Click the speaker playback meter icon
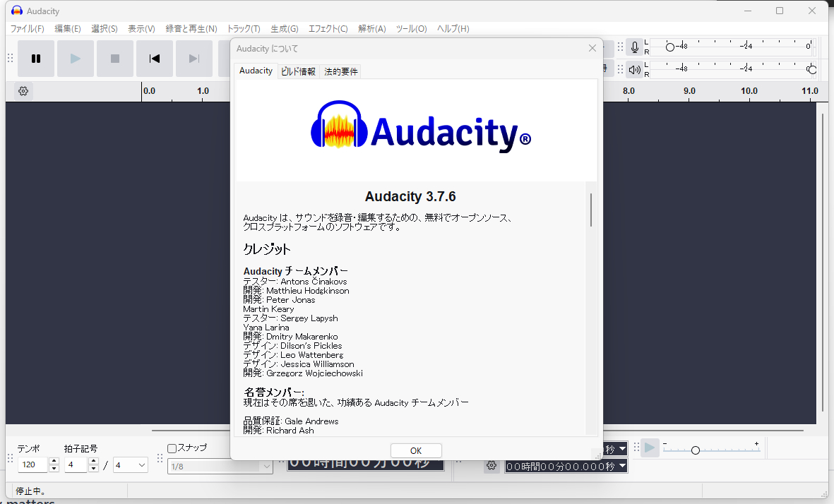 tap(635, 69)
